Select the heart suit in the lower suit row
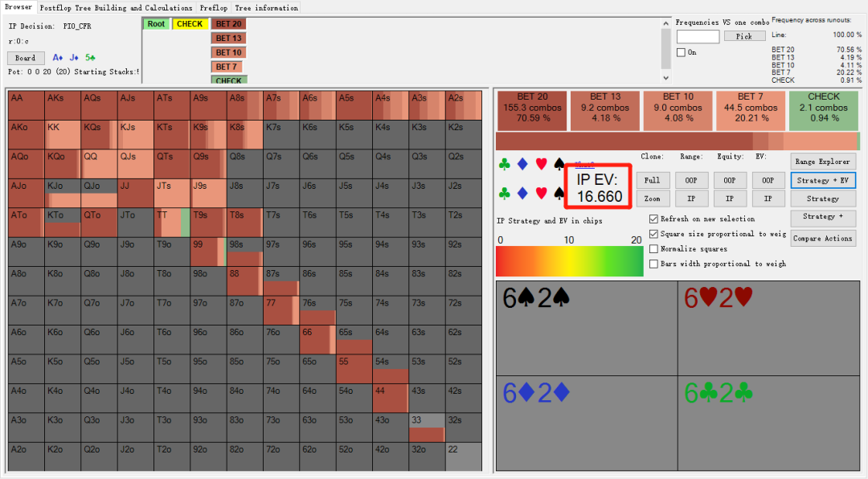 coord(542,193)
